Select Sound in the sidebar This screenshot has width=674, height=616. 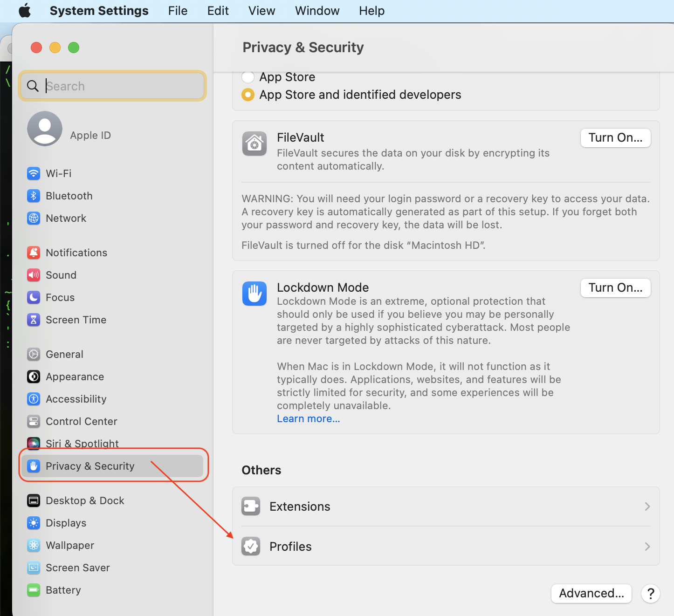click(x=61, y=275)
